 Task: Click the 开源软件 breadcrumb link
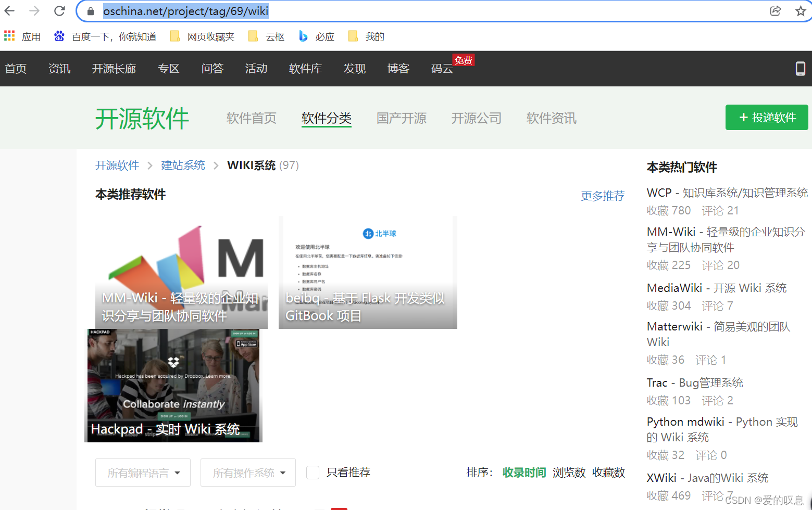(117, 165)
